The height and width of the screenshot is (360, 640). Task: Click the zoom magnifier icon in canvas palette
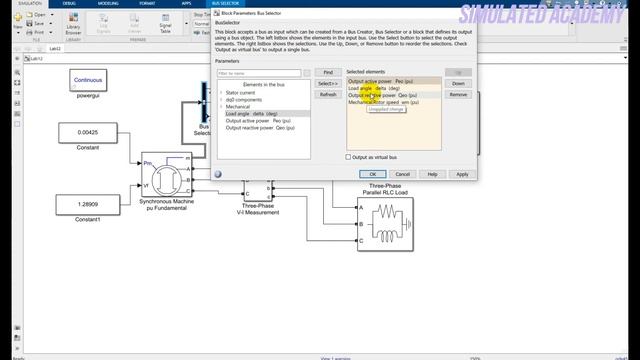tap(17, 72)
